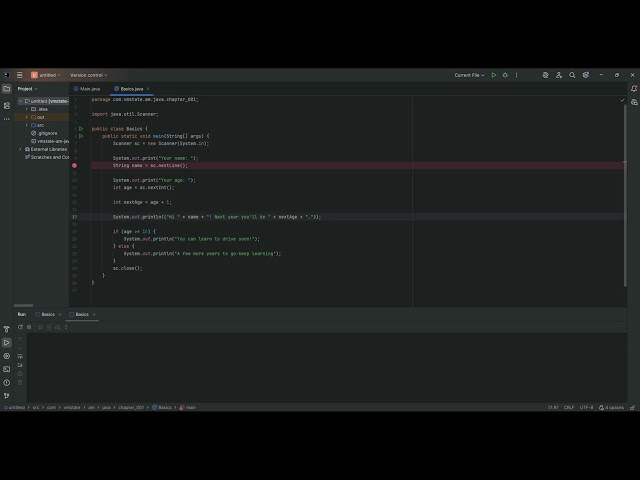Toggle the read-only lock icon in the status bar
The image size is (640, 480).
point(633,407)
